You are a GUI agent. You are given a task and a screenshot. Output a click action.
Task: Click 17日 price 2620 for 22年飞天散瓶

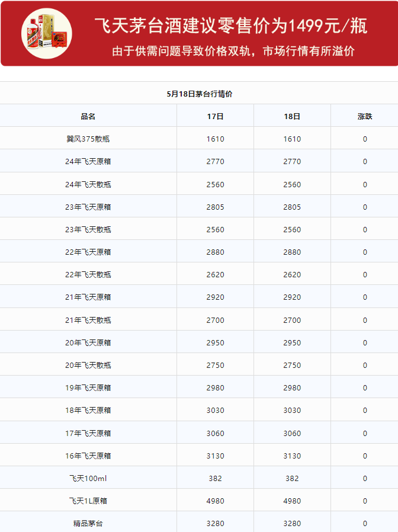click(215, 275)
